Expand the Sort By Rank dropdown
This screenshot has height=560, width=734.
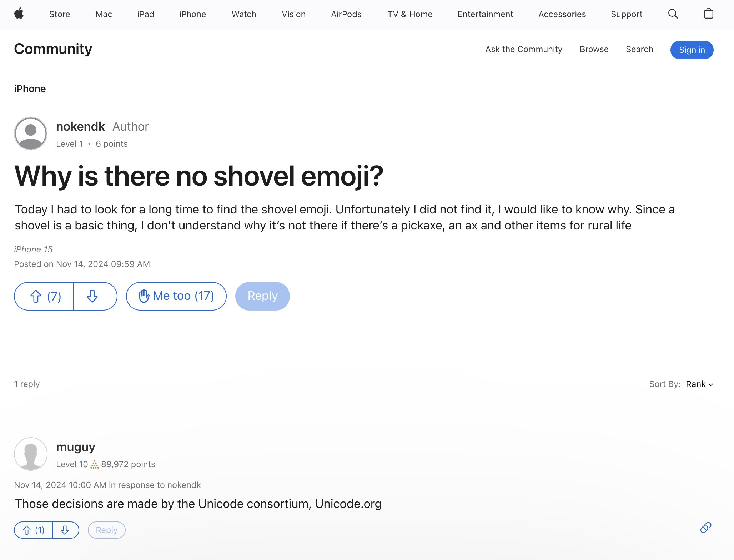tap(699, 384)
